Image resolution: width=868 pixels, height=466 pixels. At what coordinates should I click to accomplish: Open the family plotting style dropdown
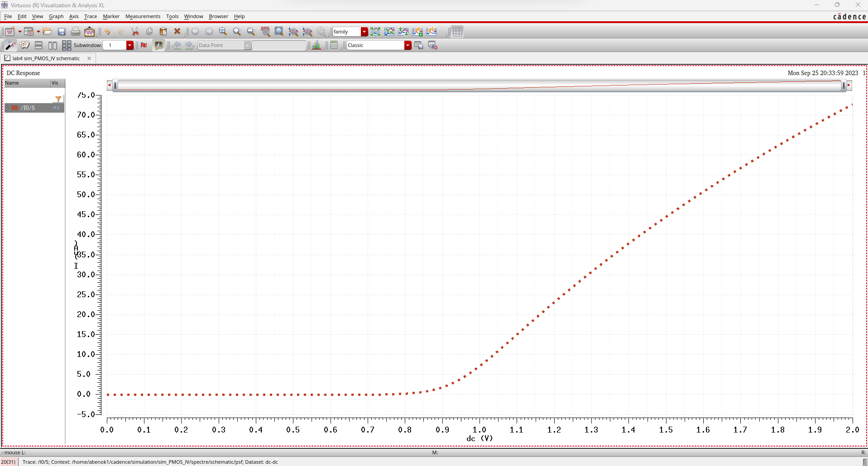(x=364, y=32)
